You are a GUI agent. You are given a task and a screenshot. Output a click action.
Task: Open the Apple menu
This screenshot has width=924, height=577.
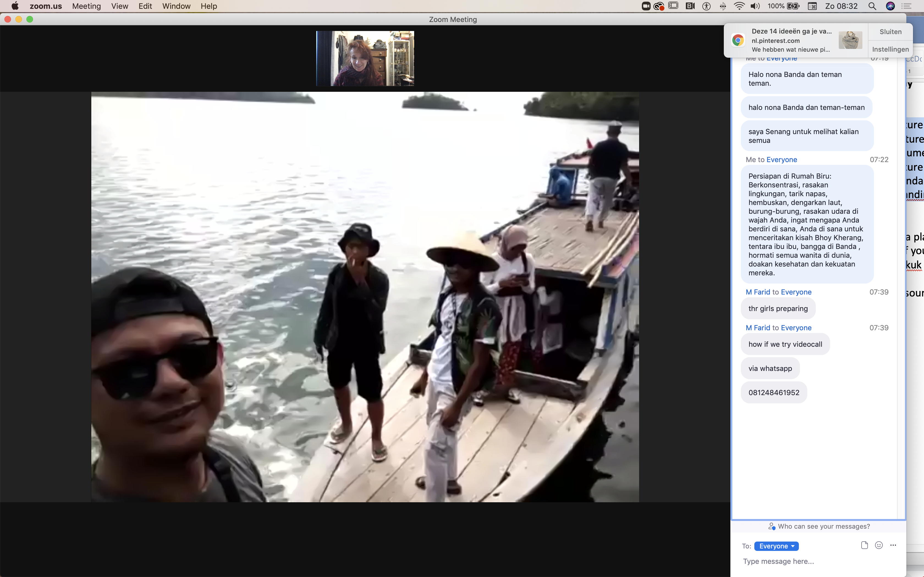click(x=15, y=6)
